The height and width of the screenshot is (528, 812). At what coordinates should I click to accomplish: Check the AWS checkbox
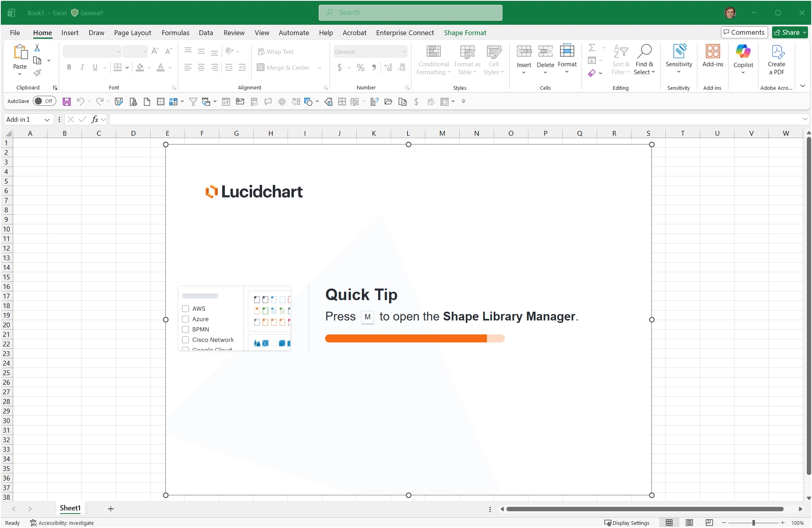pyautogui.click(x=185, y=308)
